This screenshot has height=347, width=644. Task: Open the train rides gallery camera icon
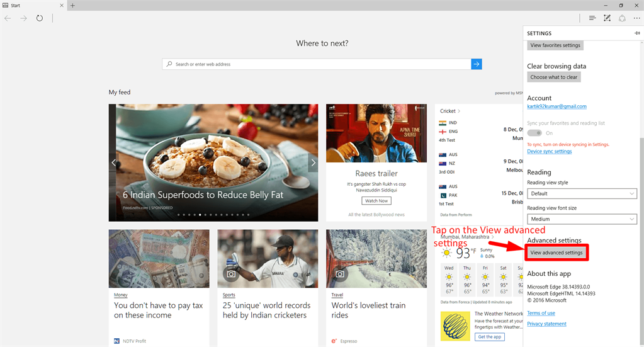(340, 273)
